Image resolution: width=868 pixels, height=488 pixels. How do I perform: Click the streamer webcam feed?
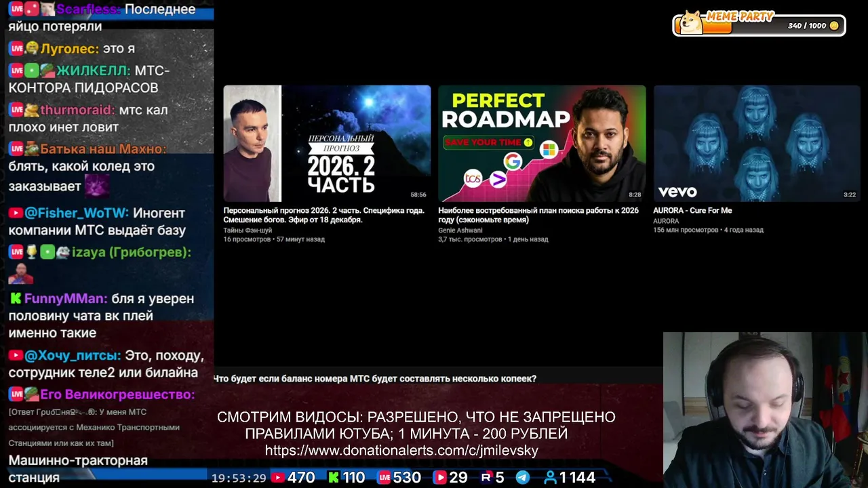(x=766, y=410)
